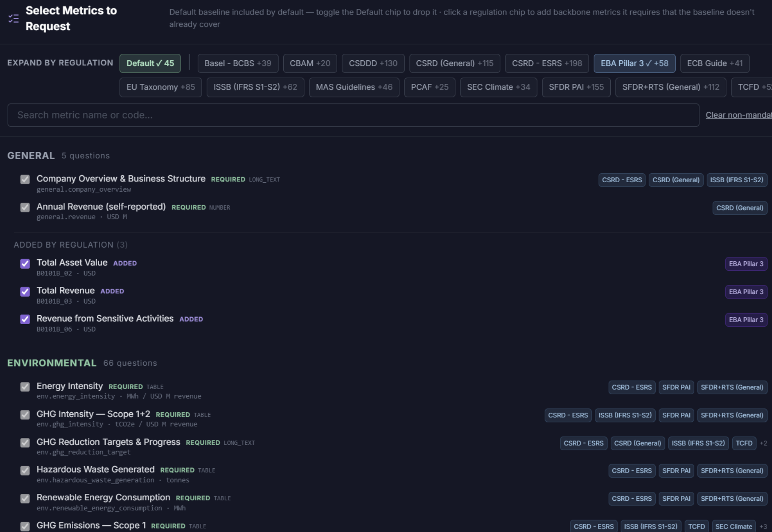Image resolution: width=772 pixels, height=532 pixels.
Task: Click EBA Pillar 3 tag on Sensitive Activities row
Action: point(746,320)
